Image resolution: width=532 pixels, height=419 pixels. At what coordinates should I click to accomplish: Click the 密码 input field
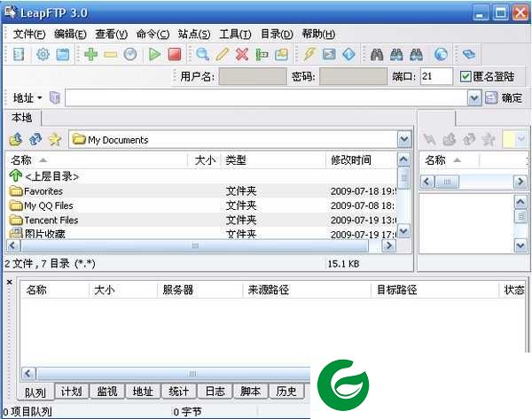(x=353, y=76)
